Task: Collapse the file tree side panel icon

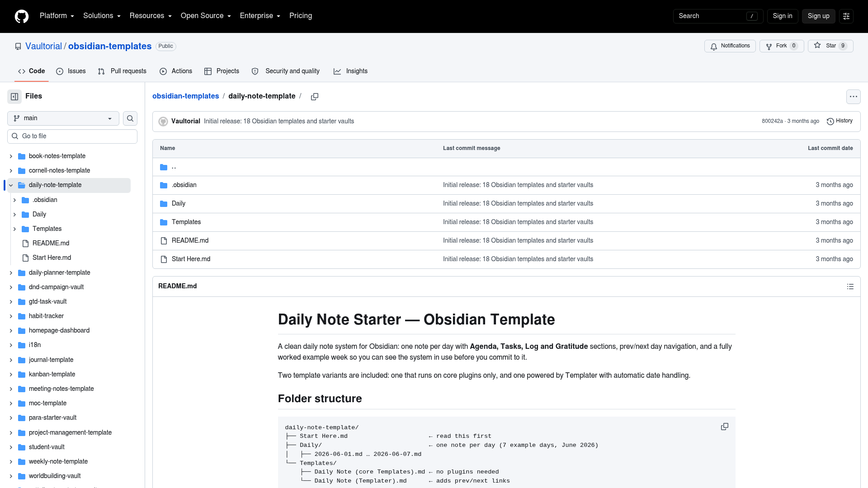Action: pyautogui.click(x=14, y=96)
